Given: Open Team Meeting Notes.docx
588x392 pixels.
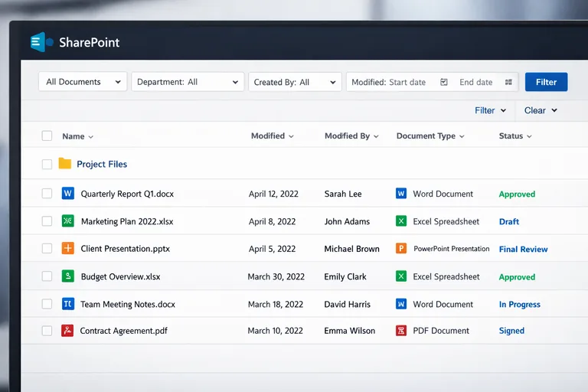Looking at the screenshot, I should (128, 304).
